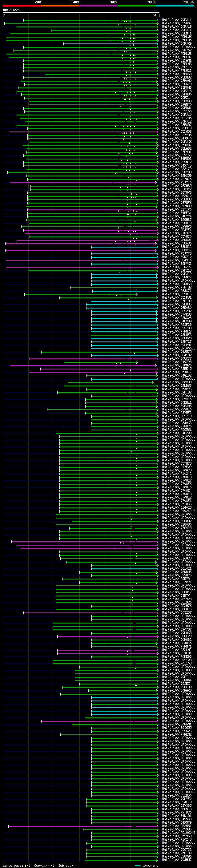Select hit label UniRef100_P10243
This screenshot has width=197, height=868.
pos(176,840)
